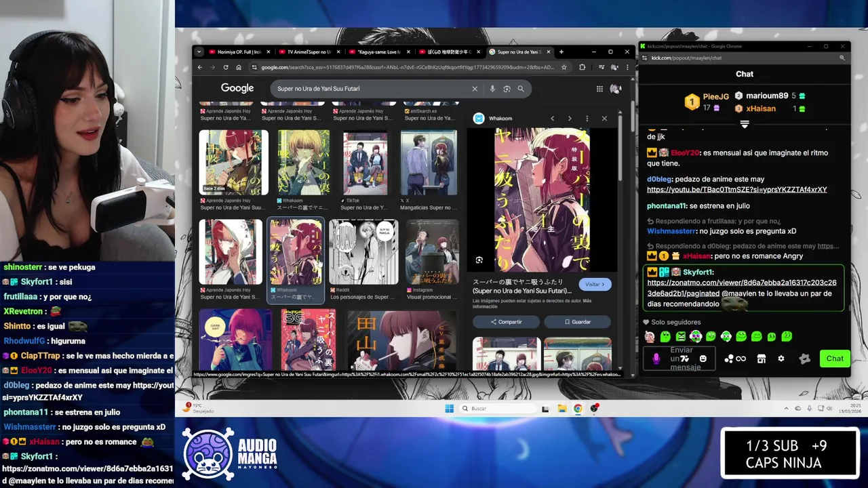The image size is (868, 488).
Task: Click the large preview manga cover image
Action: pyautogui.click(x=542, y=200)
